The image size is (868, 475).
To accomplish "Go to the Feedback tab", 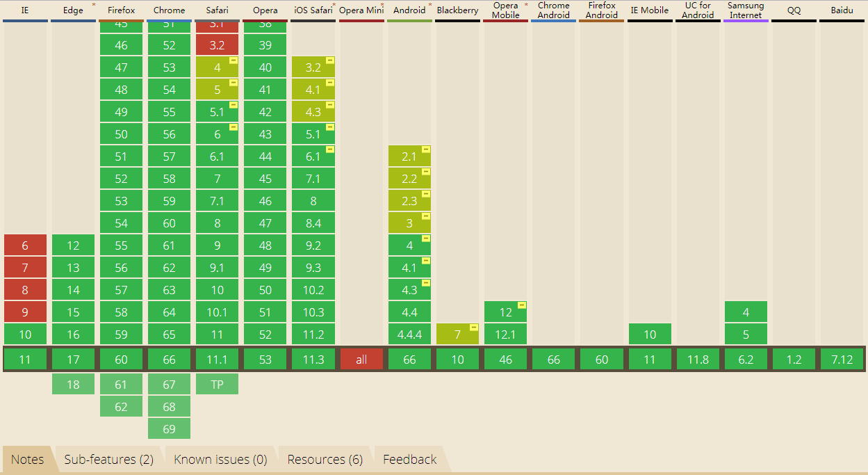I will pos(410,460).
